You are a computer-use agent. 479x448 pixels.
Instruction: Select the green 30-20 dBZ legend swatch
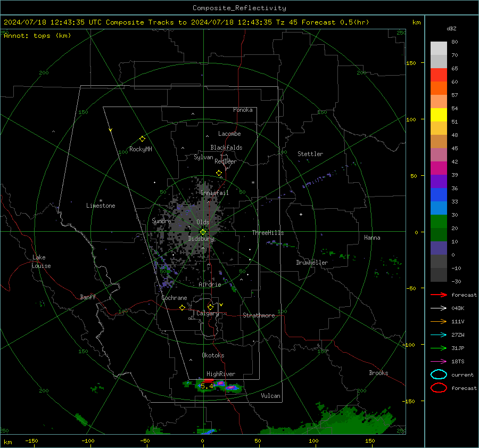point(439,222)
